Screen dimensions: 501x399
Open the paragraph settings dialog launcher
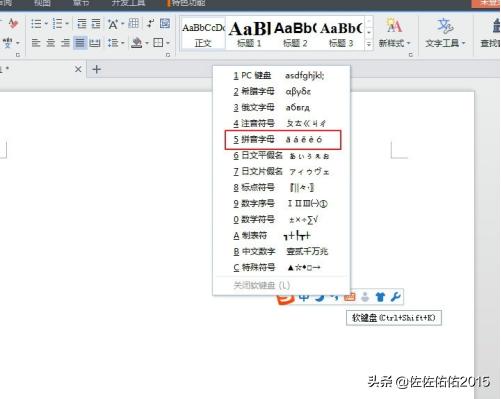168,55
